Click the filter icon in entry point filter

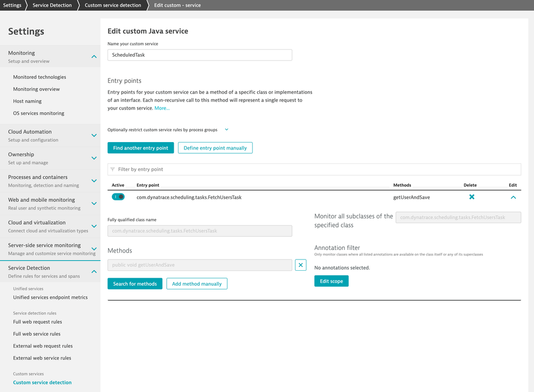[x=113, y=169]
